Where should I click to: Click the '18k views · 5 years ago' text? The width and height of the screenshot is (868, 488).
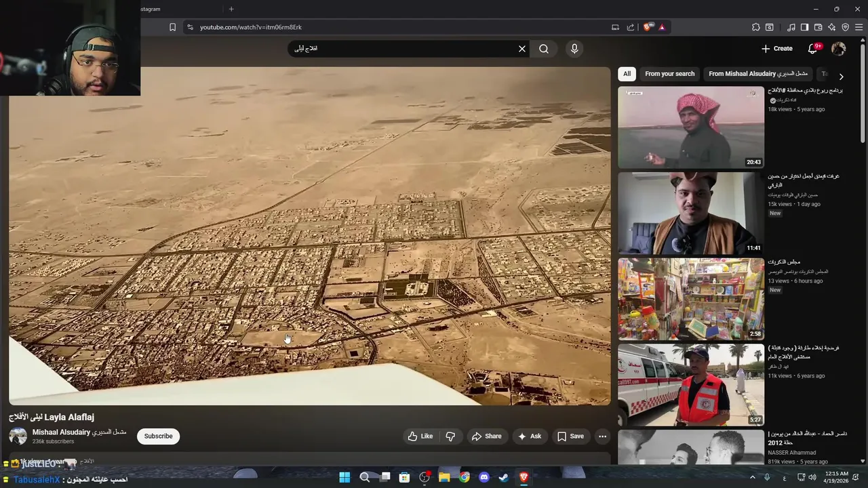click(x=796, y=109)
